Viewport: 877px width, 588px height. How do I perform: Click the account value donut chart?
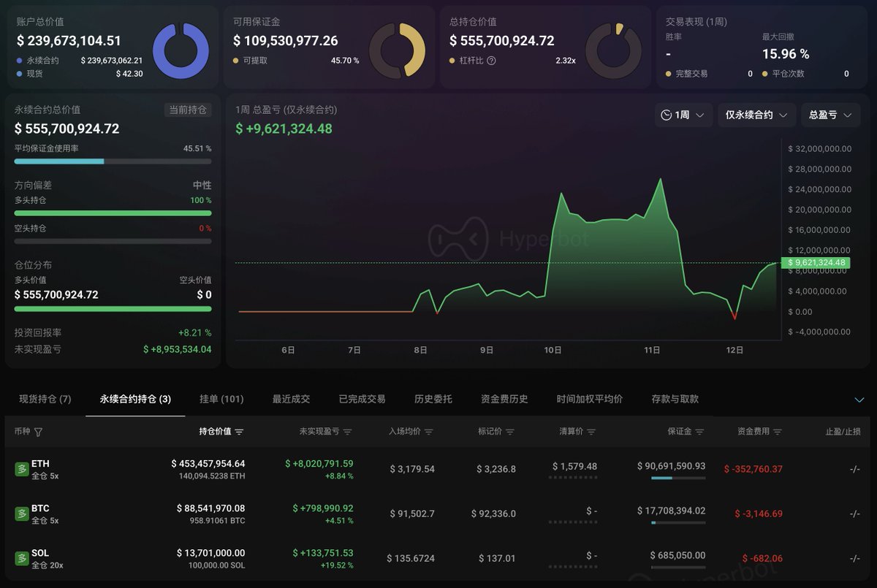pyautogui.click(x=181, y=51)
